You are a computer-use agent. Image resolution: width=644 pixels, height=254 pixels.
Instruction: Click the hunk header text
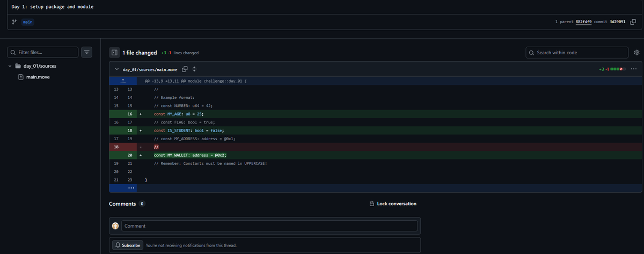click(x=195, y=81)
